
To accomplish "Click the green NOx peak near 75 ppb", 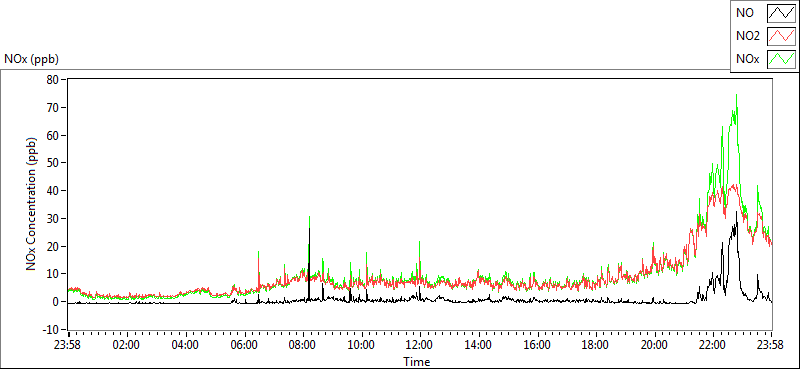I will 736,95.
